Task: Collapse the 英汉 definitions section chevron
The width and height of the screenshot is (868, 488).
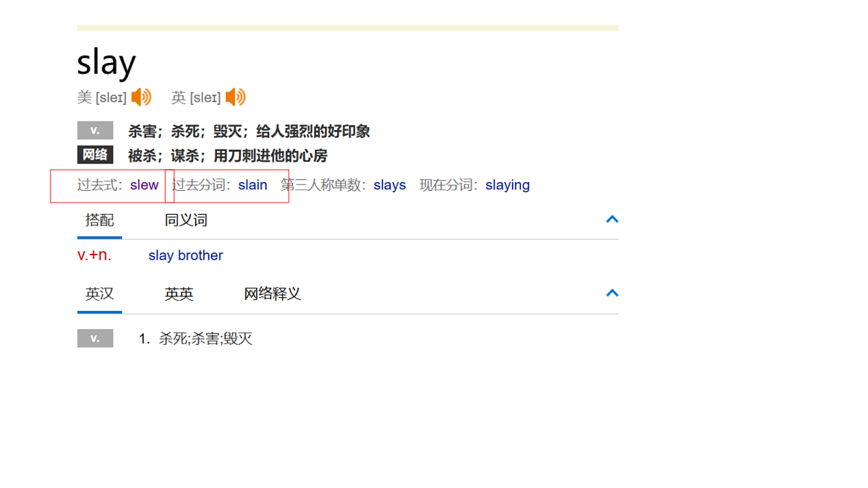Action: [612, 293]
